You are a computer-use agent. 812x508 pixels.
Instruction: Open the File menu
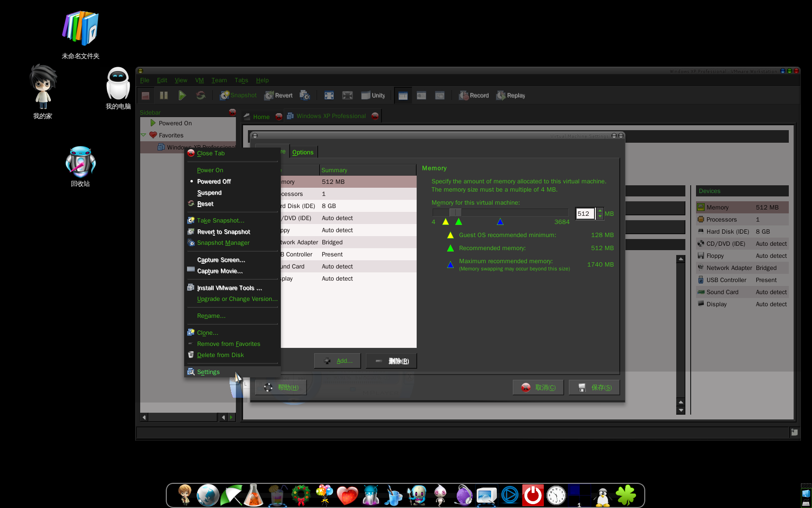(x=145, y=80)
